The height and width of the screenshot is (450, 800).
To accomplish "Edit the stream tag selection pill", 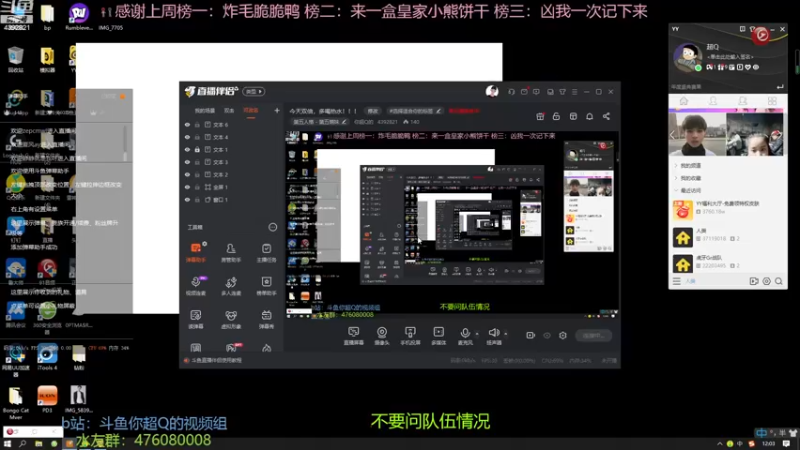I will click(x=414, y=111).
